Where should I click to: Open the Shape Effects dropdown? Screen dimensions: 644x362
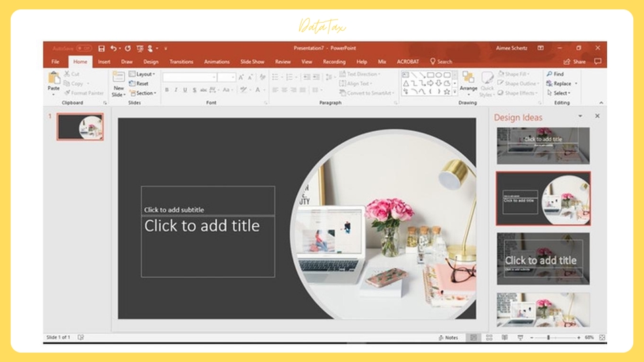click(x=517, y=93)
